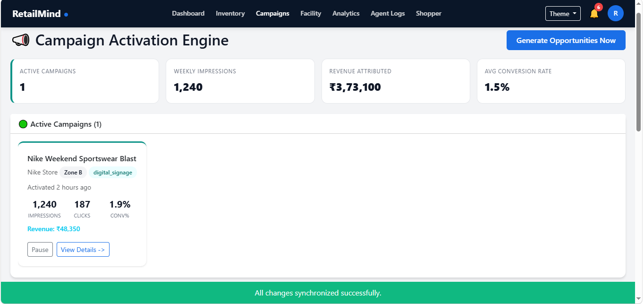This screenshot has height=304, width=644.
Task: Click the red notification count badge
Action: click(x=598, y=7)
